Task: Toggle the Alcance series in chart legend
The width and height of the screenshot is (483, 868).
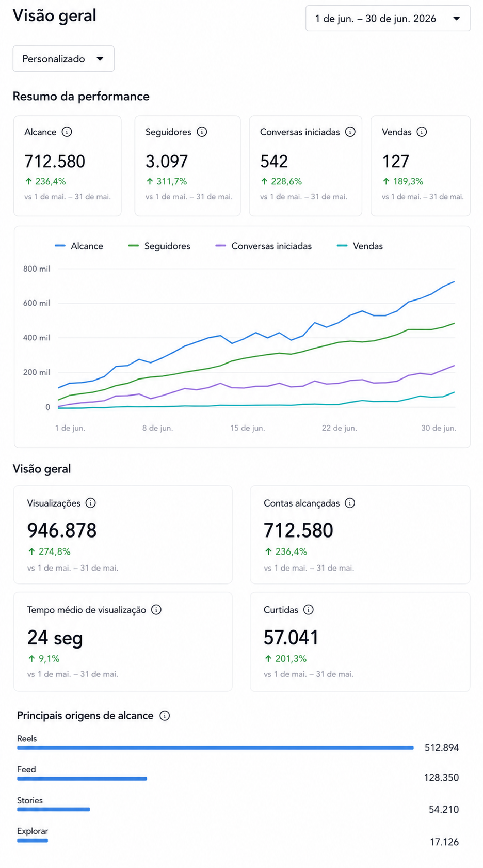Action: tap(79, 246)
